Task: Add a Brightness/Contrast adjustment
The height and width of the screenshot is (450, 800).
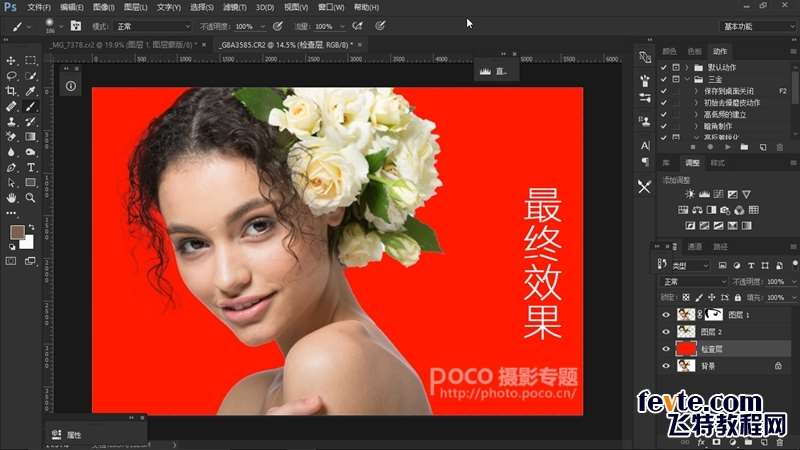Action: tap(690, 194)
